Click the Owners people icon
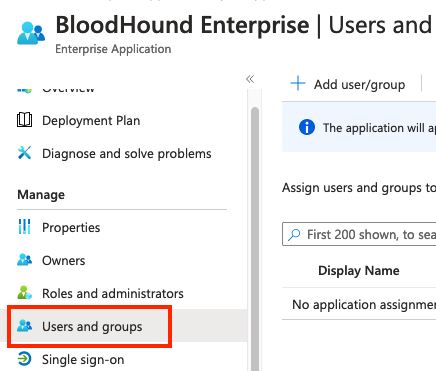The image size is (436, 371). (x=24, y=260)
